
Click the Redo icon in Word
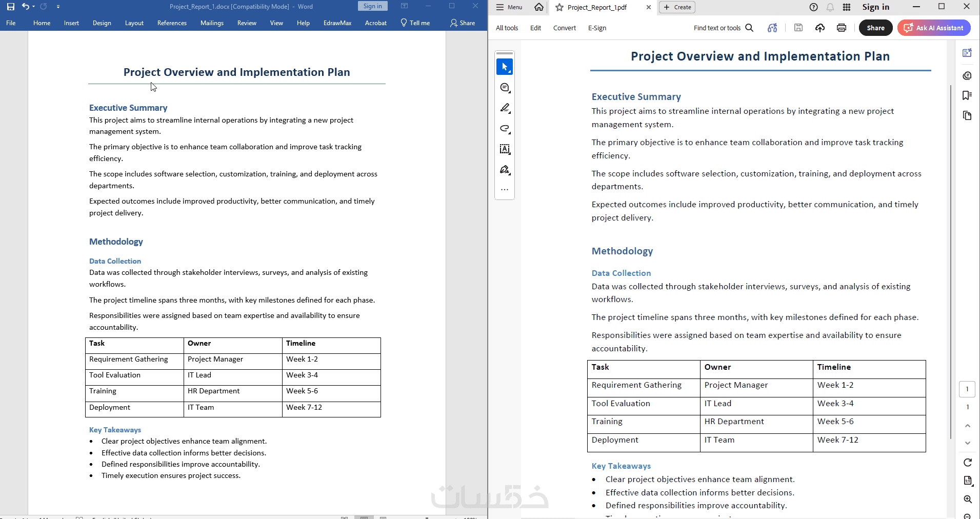[44, 7]
